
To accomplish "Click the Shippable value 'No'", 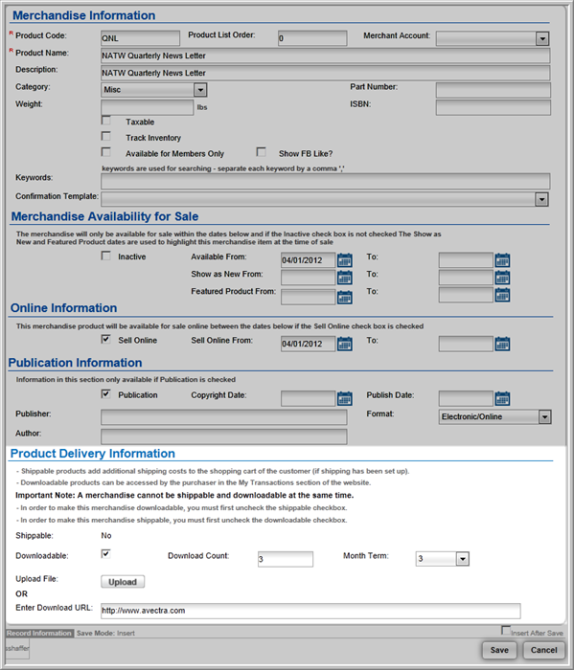I will 106,535.
